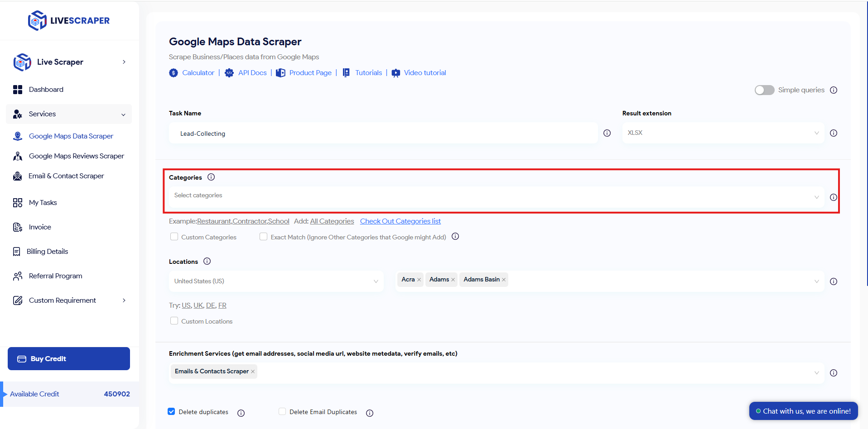
Task: Click the Restaurant,Contractor,School example link
Action: coord(243,221)
